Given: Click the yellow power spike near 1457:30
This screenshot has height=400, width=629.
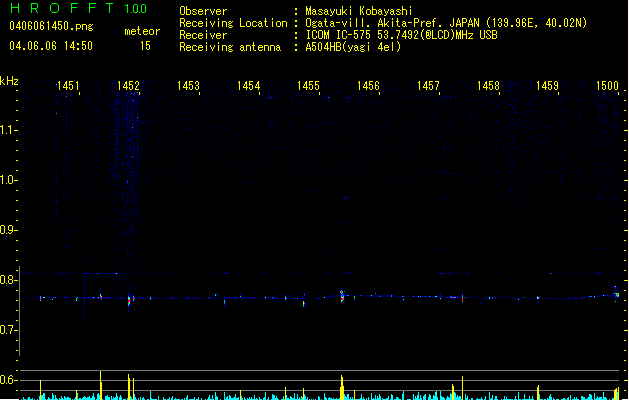Looking at the screenshot, I should pyautogui.click(x=463, y=388).
